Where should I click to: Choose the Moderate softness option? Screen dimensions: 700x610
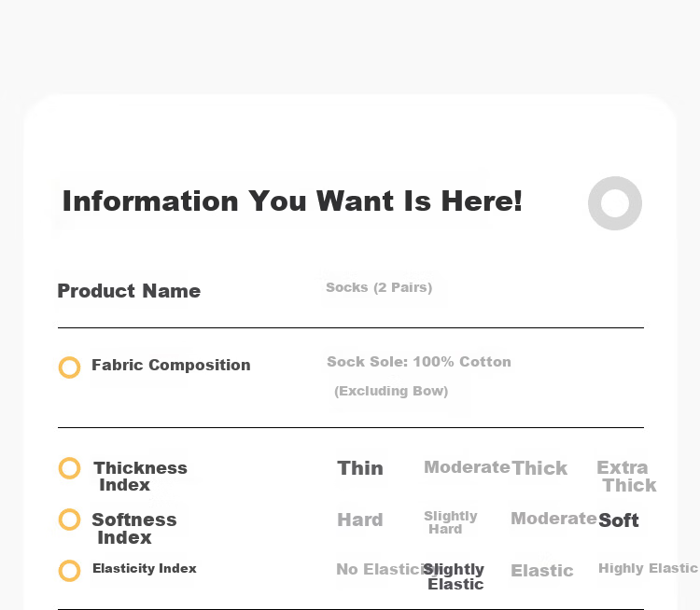point(553,519)
